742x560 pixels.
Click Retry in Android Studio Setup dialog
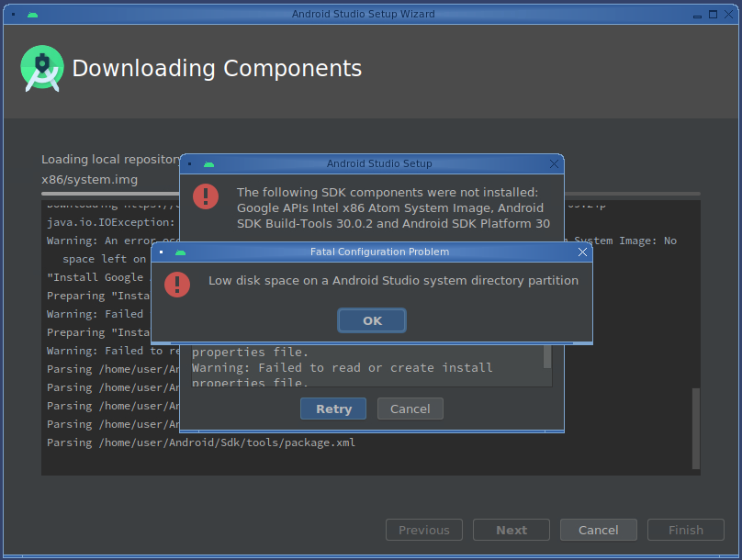[x=333, y=409]
